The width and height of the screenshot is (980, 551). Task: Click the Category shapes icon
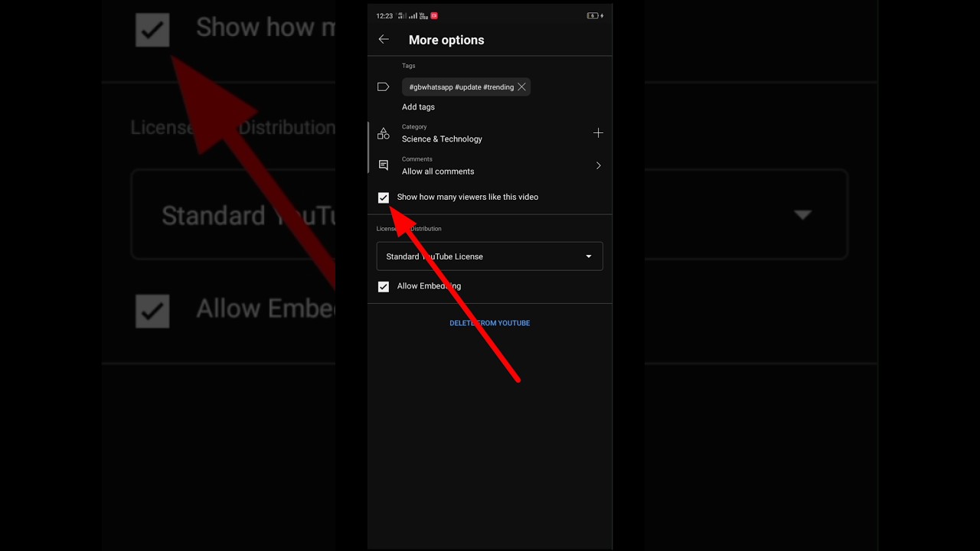pyautogui.click(x=384, y=133)
